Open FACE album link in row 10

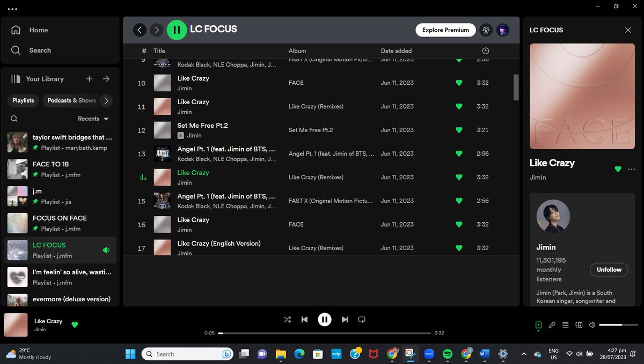tap(296, 83)
